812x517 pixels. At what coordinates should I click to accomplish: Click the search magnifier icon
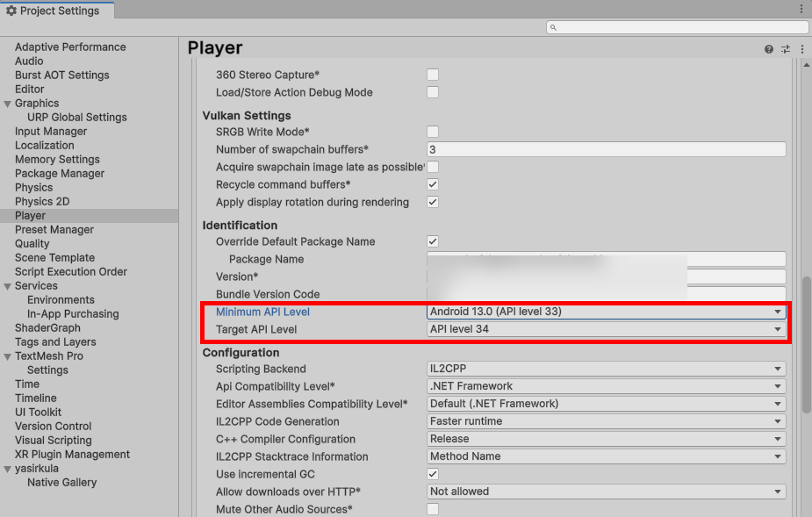(553, 27)
